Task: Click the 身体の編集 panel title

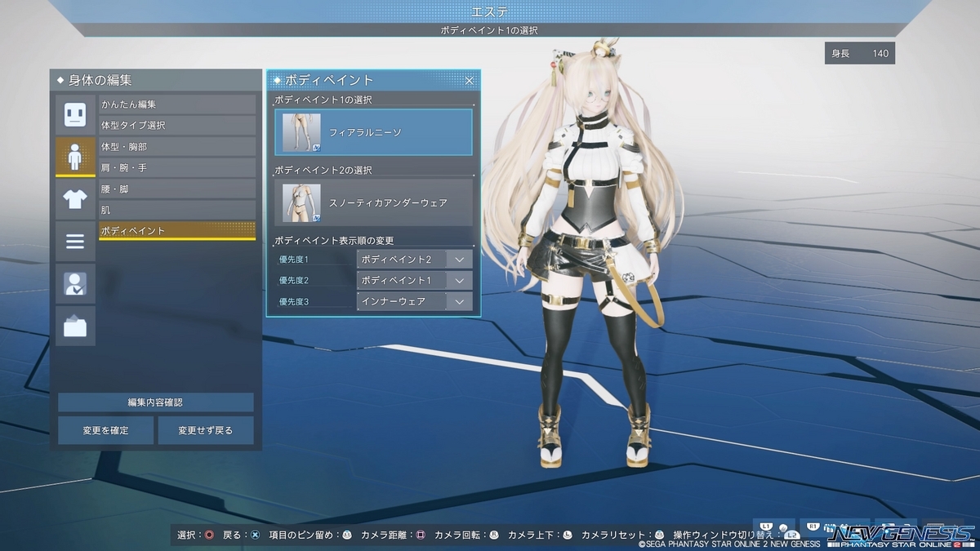Action: pyautogui.click(x=100, y=80)
